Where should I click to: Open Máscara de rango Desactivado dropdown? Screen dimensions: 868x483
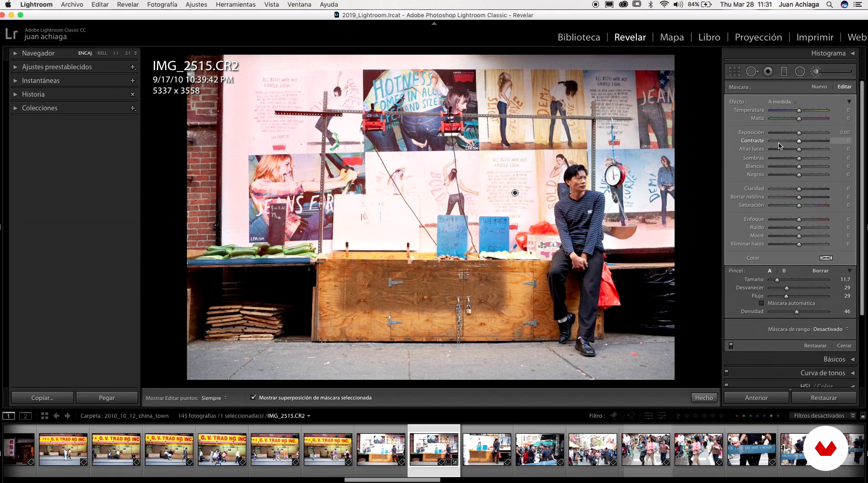[x=831, y=329]
